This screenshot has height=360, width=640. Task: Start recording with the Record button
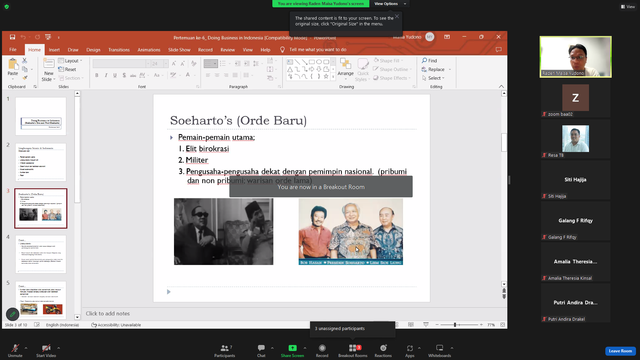point(322,350)
